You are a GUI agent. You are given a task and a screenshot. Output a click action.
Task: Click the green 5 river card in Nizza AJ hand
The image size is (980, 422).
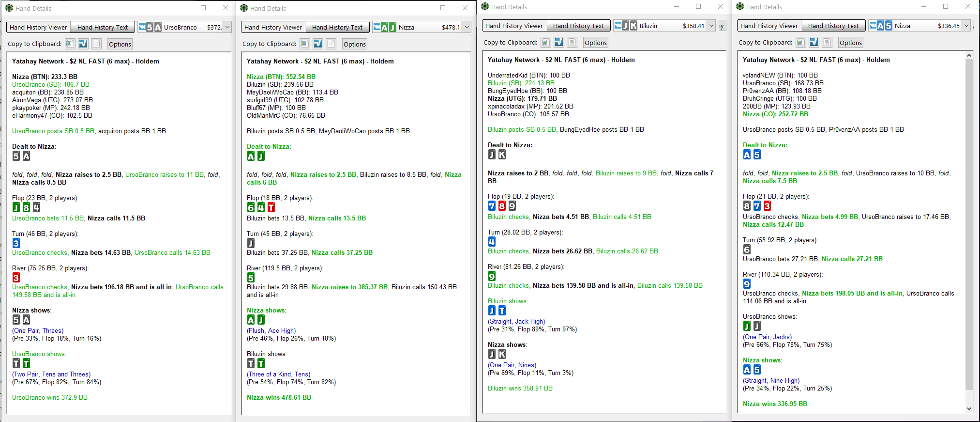pyautogui.click(x=251, y=278)
